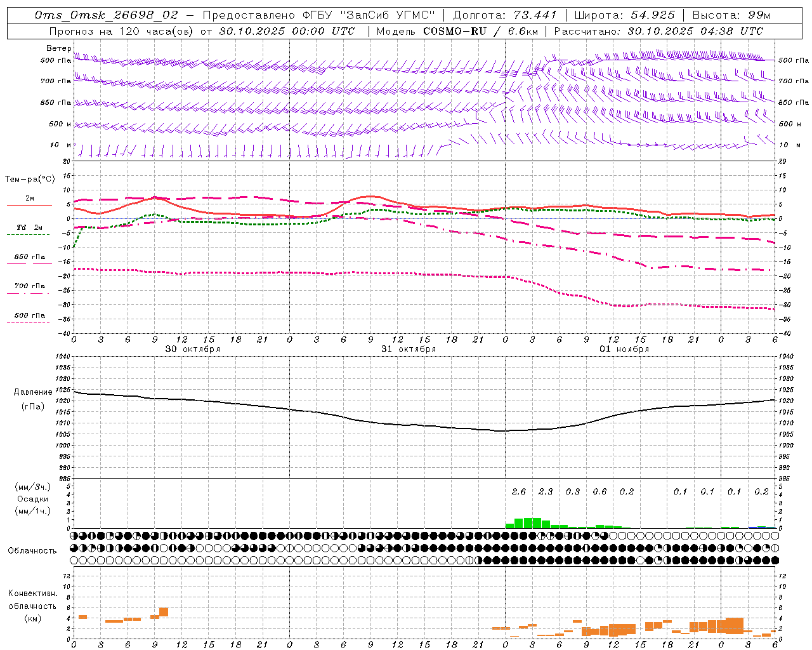Click the 2.6 precipitation value

pyautogui.click(x=519, y=491)
